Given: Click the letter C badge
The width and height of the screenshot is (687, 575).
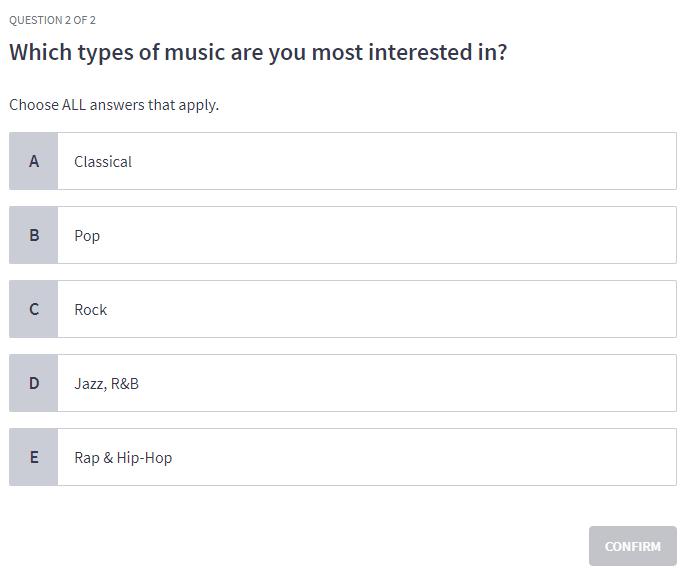Looking at the screenshot, I should coord(34,309).
